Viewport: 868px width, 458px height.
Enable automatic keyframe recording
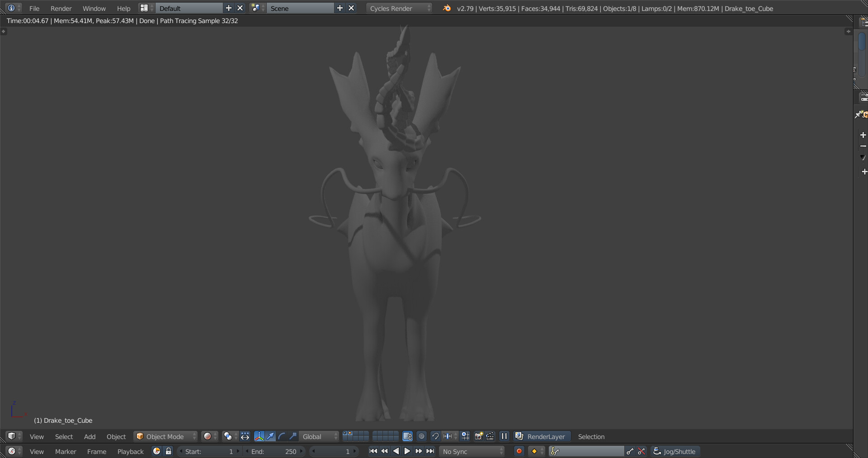click(x=519, y=451)
